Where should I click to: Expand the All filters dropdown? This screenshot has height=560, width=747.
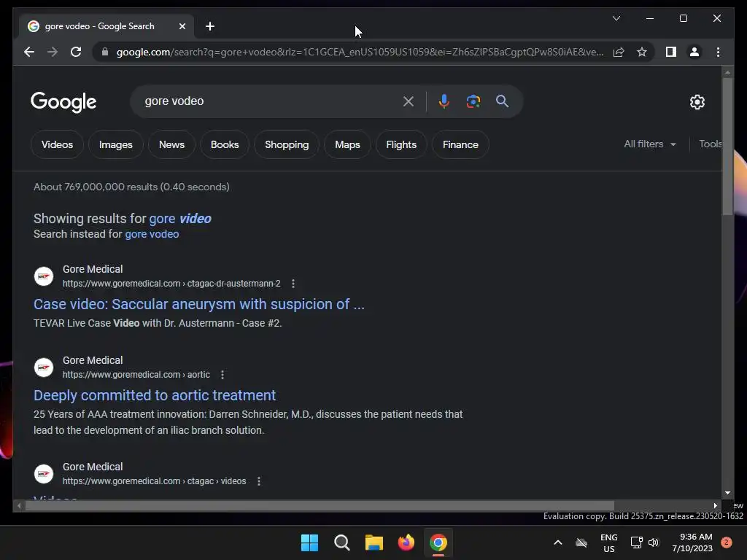coord(650,144)
